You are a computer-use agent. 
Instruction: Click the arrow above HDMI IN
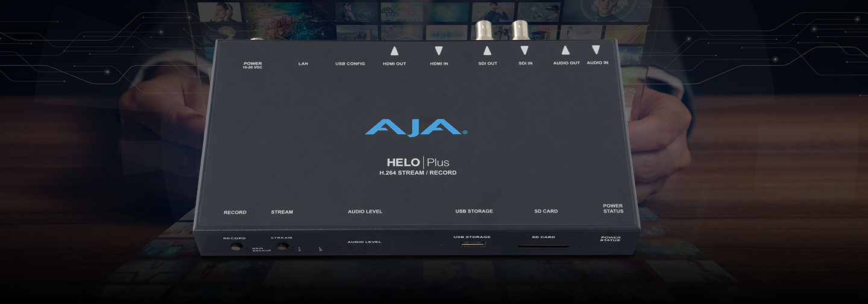(439, 51)
